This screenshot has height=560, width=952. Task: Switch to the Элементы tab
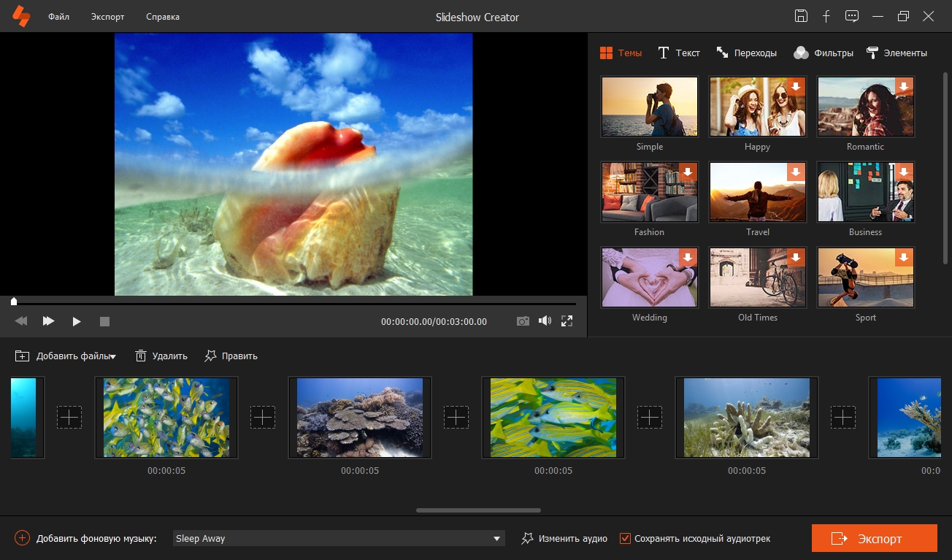tap(897, 53)
